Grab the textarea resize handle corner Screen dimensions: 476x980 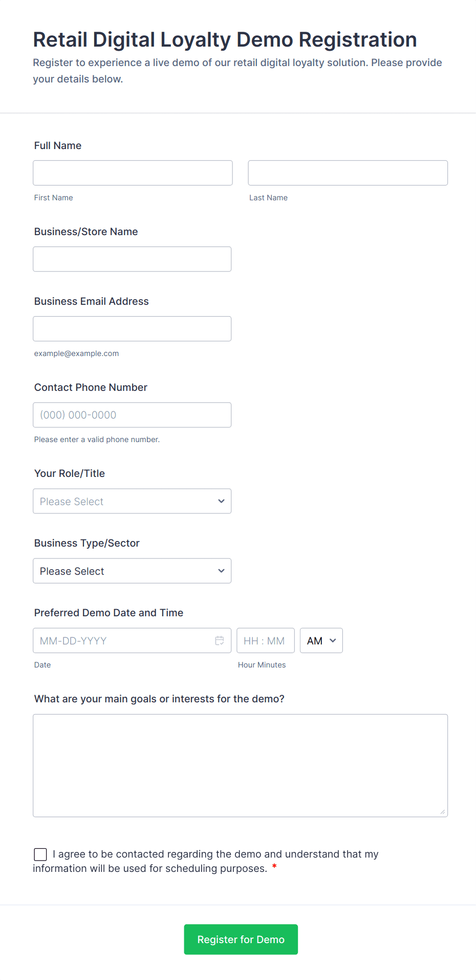tap(443, 811)
